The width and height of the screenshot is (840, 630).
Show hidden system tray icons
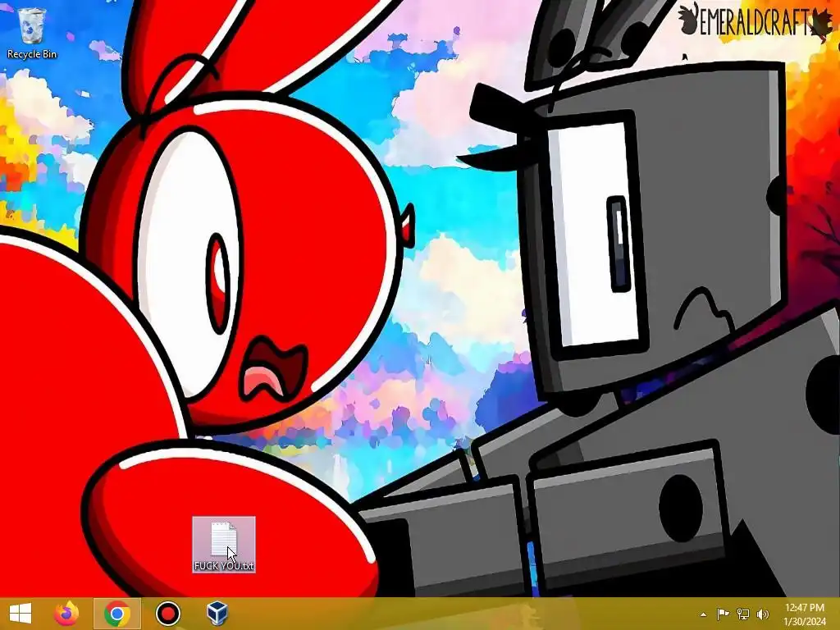(703, 614)
